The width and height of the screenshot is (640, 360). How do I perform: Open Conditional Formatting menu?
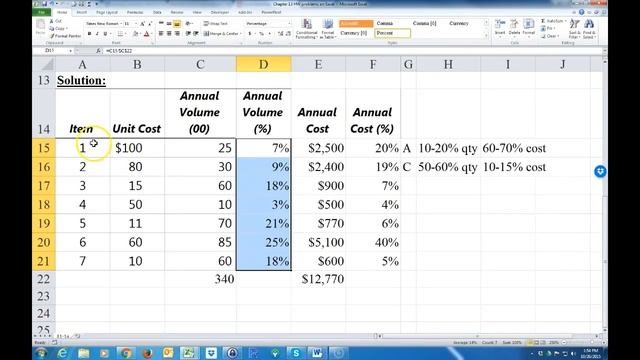[307, 29]
